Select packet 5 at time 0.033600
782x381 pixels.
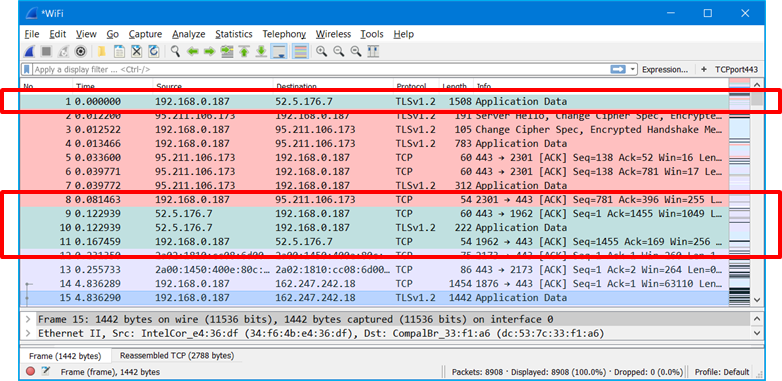coord(374,158)
